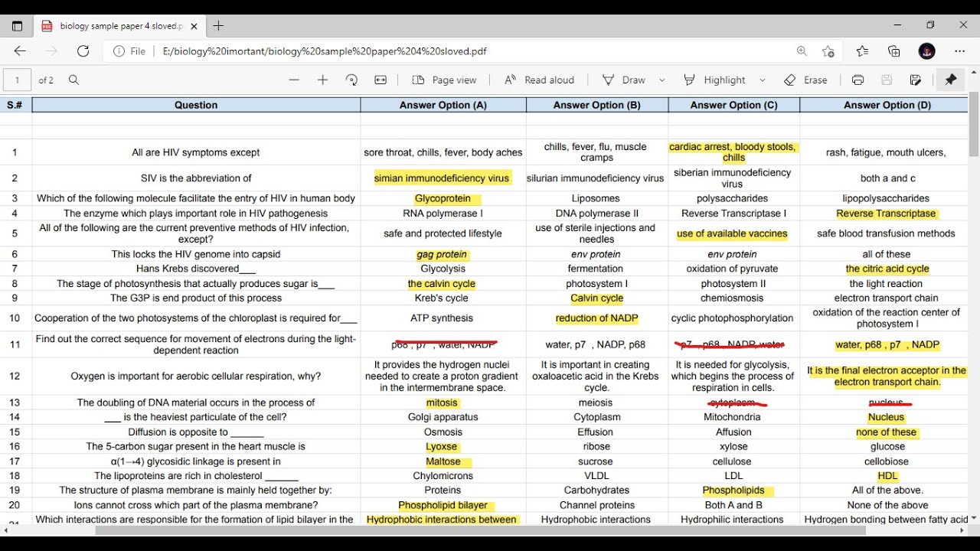
Task: Click 'Golgi apparatus' option cell
Action: point(443,417)
